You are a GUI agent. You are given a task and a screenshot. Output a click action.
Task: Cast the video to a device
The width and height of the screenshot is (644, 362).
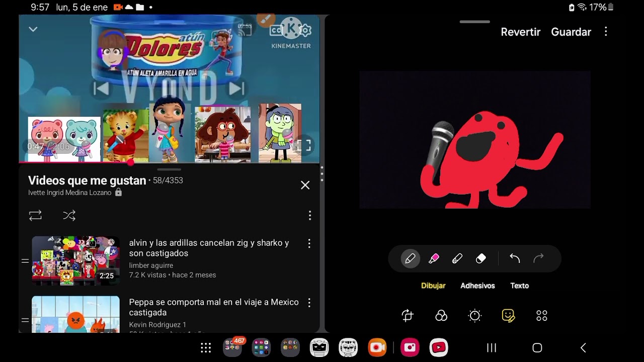pyautogui.click(x=245, y=30)
